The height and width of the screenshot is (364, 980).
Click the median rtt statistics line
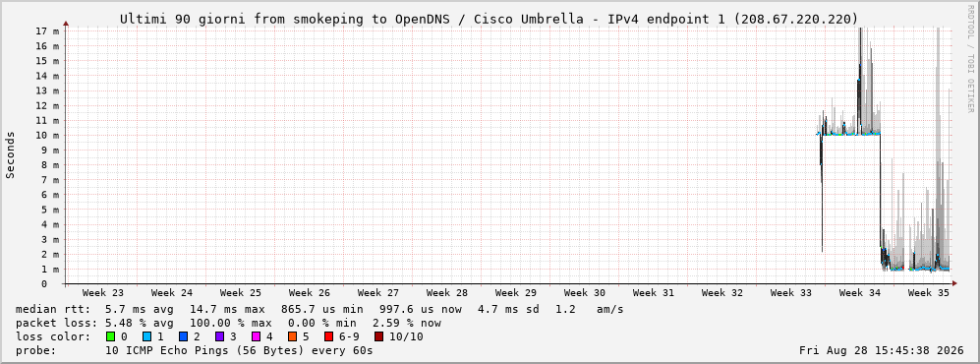319,310
